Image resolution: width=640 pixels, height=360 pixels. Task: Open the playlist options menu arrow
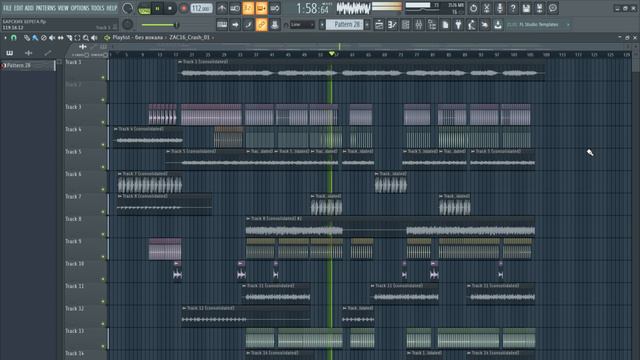5,38
